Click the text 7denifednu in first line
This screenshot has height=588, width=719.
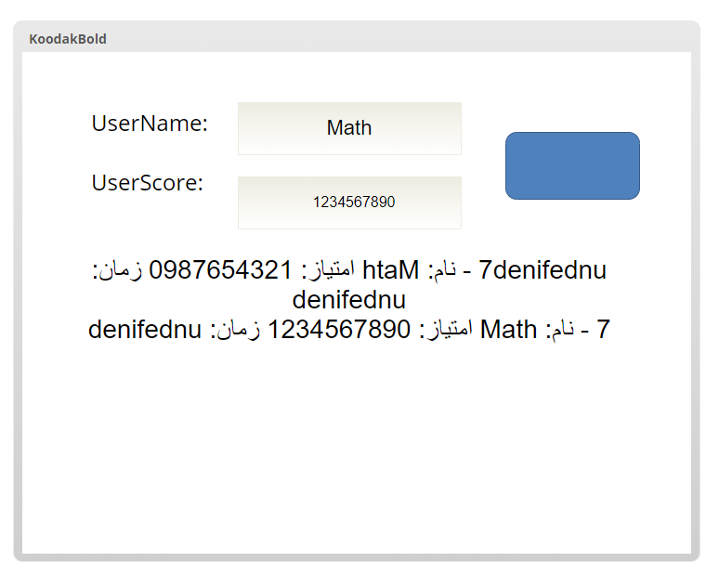pos(543,270)
